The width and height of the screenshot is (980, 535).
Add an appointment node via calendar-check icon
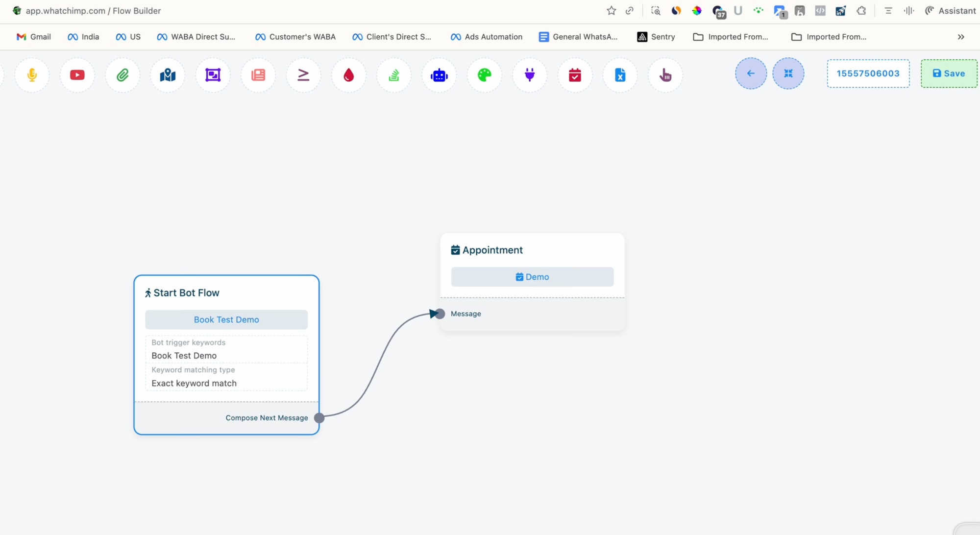[575, 75]
